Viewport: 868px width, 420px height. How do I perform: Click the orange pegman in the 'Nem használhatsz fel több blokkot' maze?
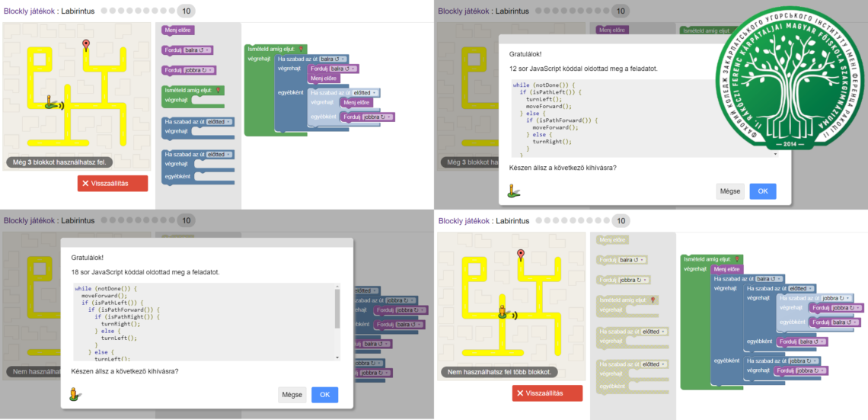[503, 311]
